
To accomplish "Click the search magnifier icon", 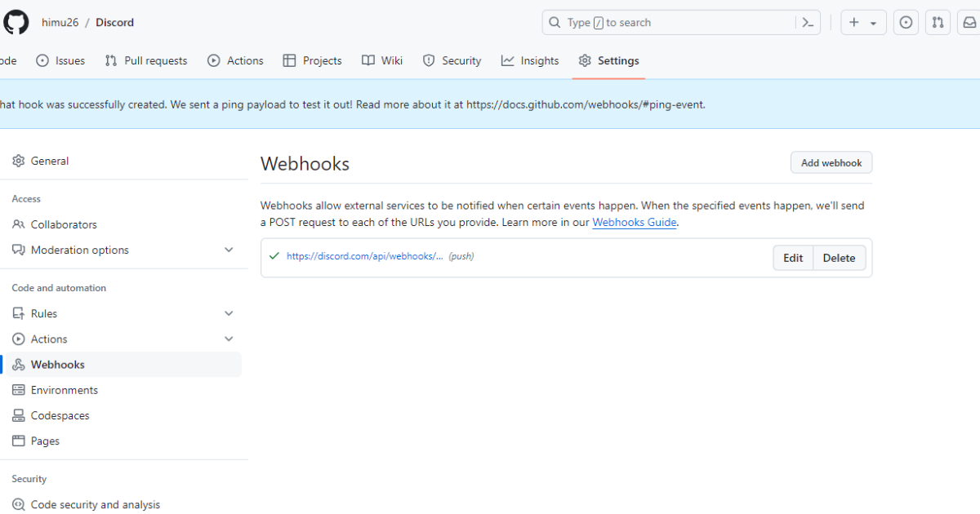I will coord(555,23).
